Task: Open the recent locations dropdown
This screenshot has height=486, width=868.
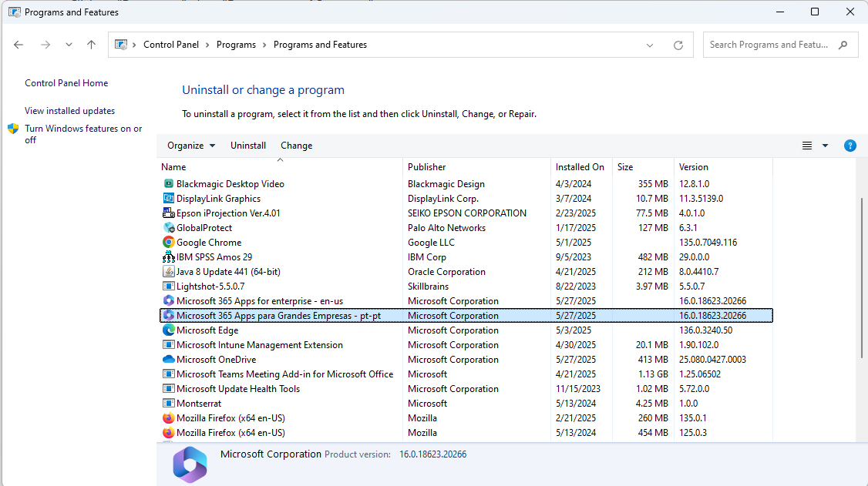Action: [69, 45]
